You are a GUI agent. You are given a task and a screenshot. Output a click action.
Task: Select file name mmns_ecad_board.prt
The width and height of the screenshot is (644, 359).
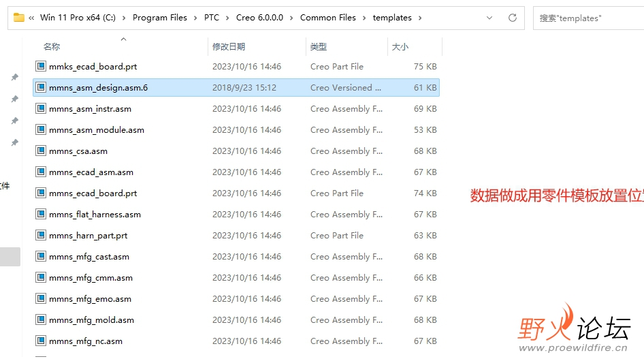pyautogui.click(x=93, y=193)
